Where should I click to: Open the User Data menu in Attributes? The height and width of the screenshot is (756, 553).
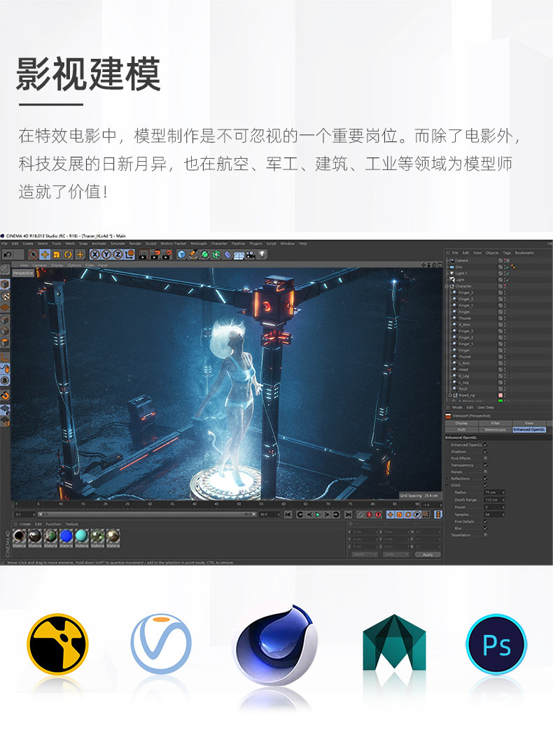tap(486, 407)
